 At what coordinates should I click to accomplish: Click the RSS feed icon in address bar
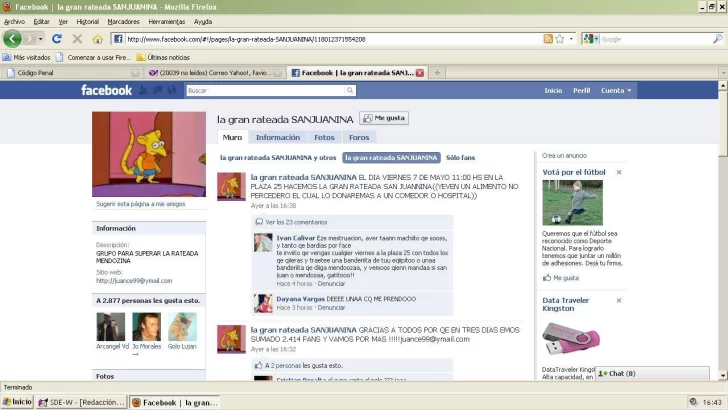tap(548, 39)
